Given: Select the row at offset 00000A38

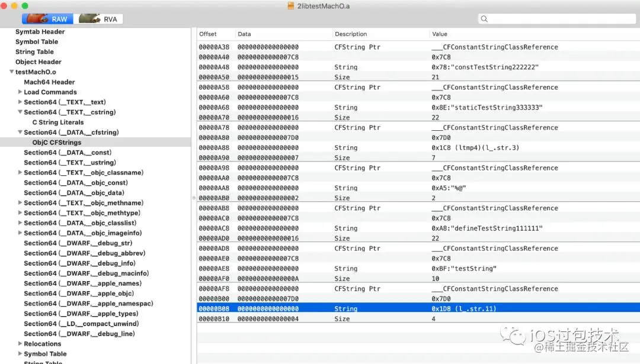Looking at the screenshot, I should [x=418, y=47].
